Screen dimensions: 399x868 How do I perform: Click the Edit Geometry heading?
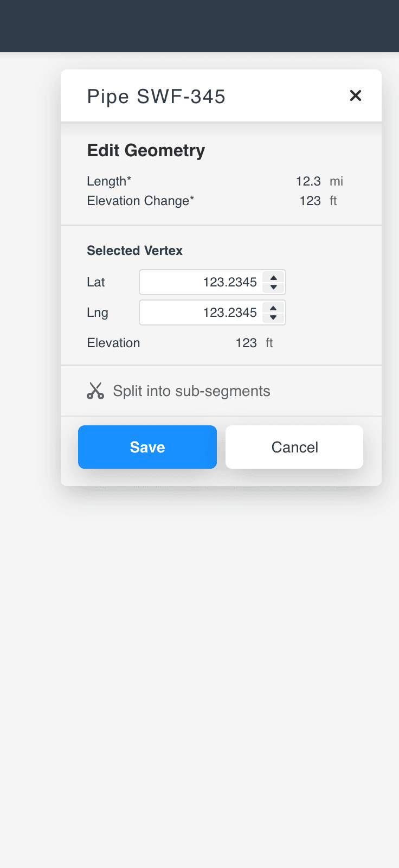(146, 150)
